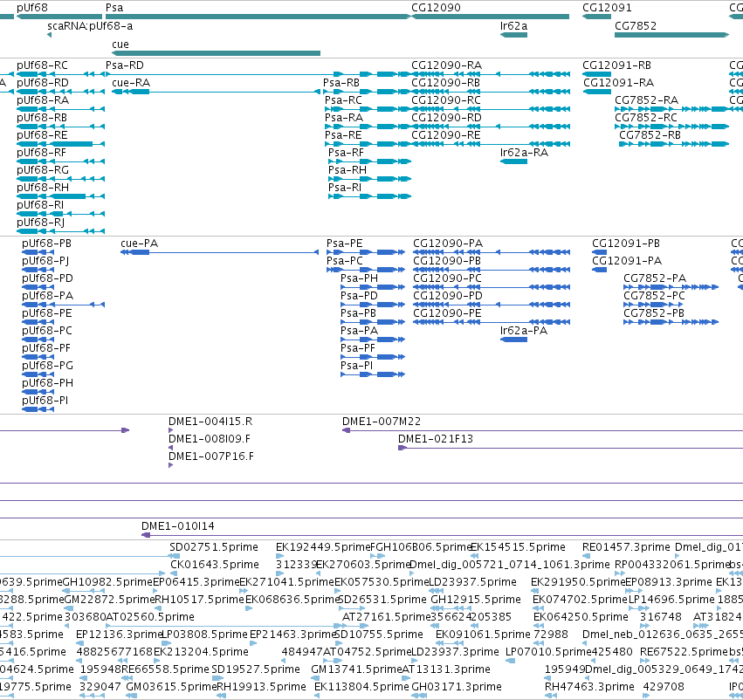Open protein label pUf68-PH
The image size is (743, 700).
click(x=47, y=383)
